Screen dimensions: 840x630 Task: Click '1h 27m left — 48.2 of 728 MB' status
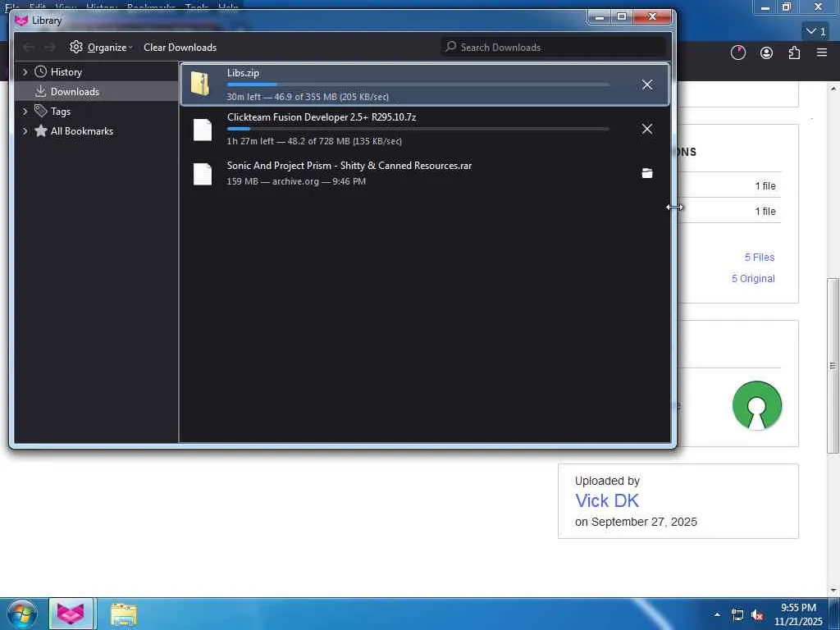tap(314, 141)
